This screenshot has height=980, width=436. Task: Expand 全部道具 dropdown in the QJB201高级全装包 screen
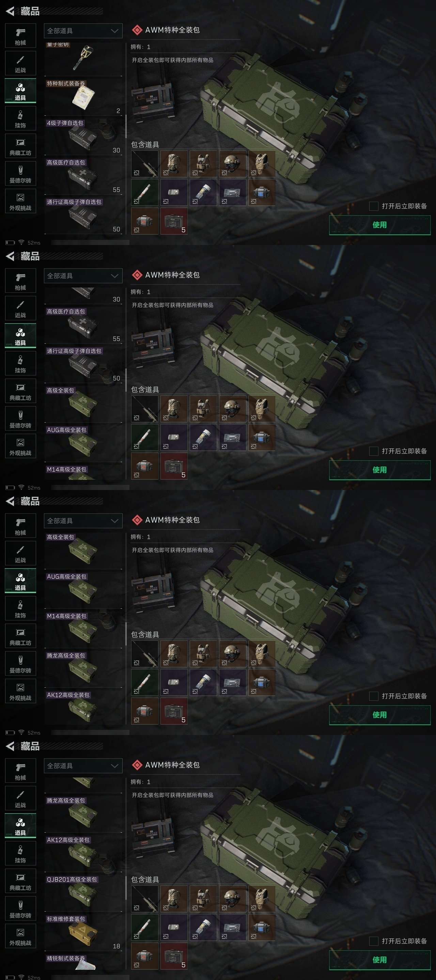pos(83,766)
